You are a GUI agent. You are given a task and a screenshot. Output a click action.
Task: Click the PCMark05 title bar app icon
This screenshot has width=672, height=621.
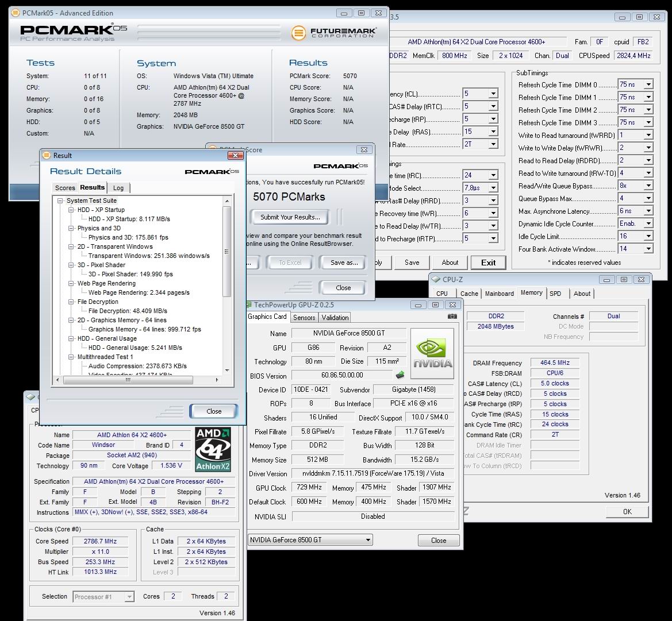click(x=16, y=13)
